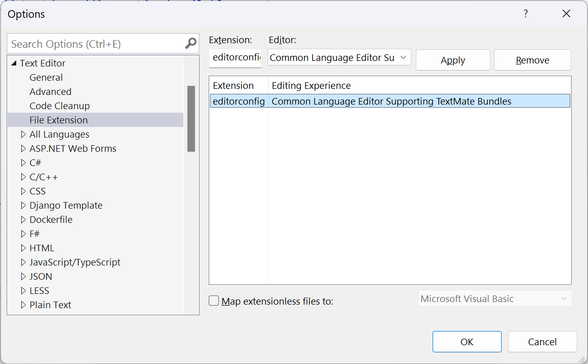Click the options tree scrollbar thumb
Screen dimensions: 588x364
click(191, 118)
